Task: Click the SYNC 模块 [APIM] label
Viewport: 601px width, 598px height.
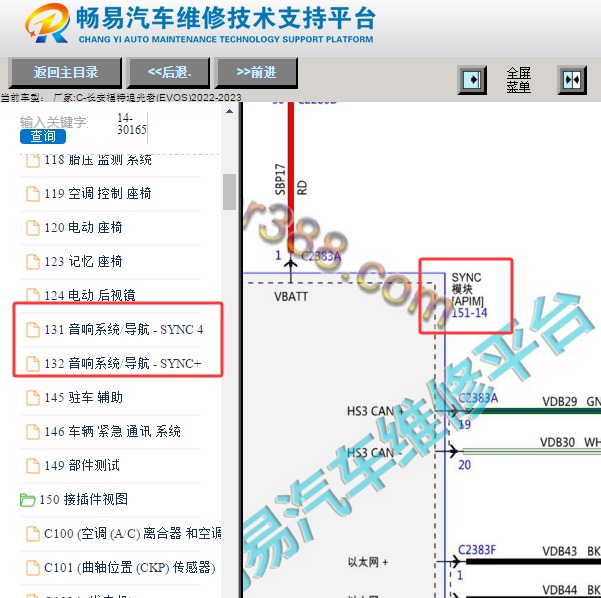Action: (467, 289)
